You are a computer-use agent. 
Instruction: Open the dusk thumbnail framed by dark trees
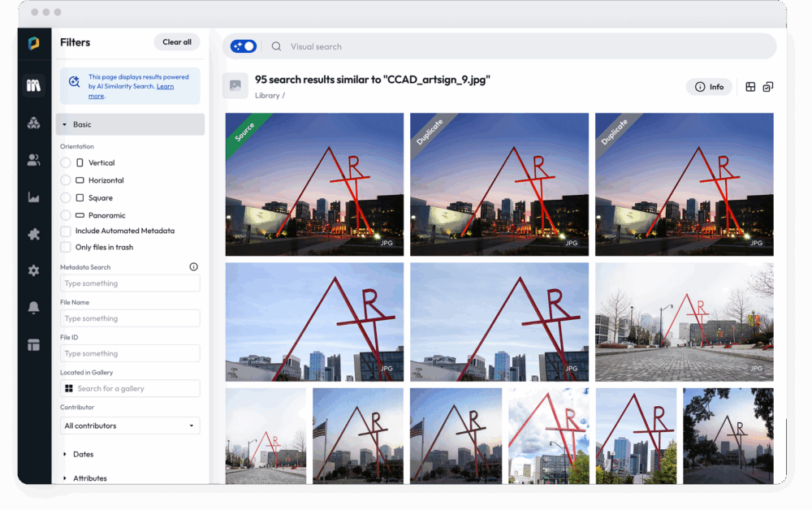click(x=728, y=436)
